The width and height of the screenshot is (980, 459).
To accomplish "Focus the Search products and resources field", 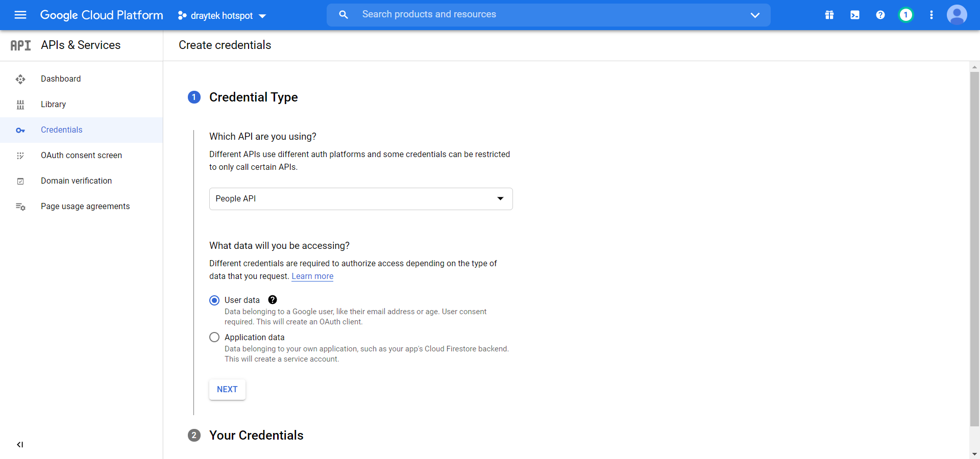I will click(549, 15).
